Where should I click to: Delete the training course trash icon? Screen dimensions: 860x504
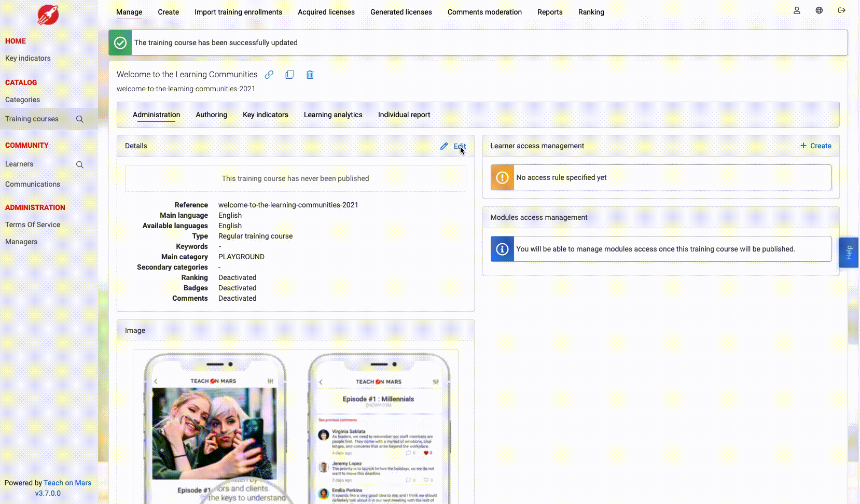310,75
